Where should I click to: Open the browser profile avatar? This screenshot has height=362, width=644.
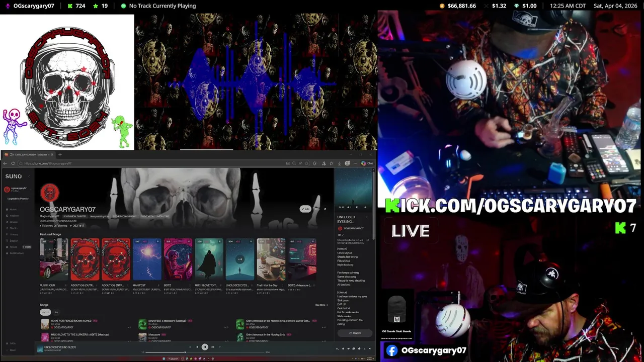point(347,163)
